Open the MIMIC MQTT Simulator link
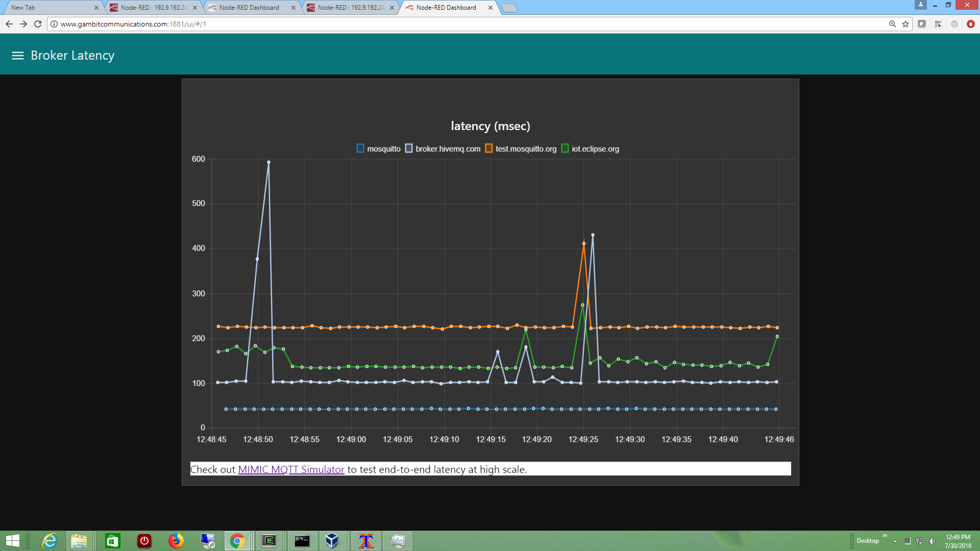The height and width of the screenshot is (551, 980). coord(291,469)
